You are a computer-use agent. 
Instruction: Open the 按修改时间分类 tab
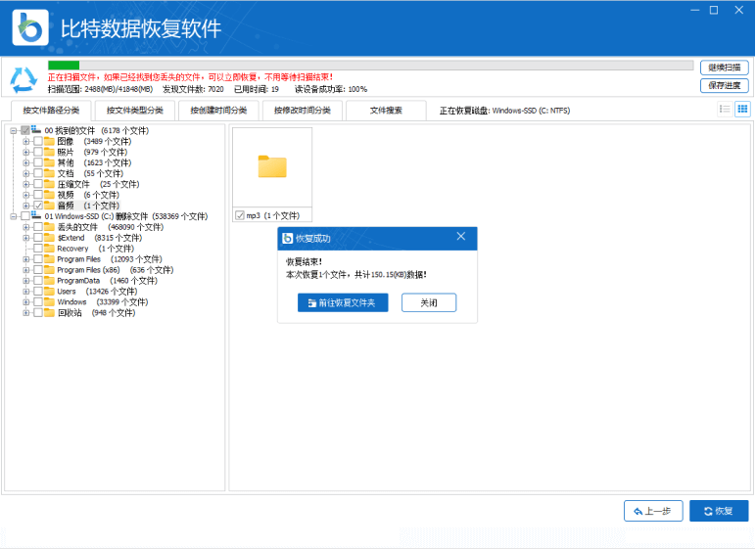(303, 111)
